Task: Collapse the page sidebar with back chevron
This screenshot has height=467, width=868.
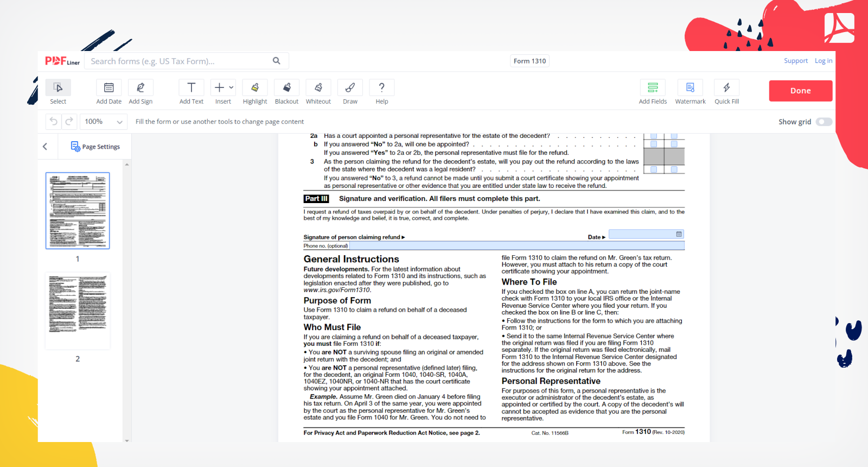Action: tap(45, 147)
